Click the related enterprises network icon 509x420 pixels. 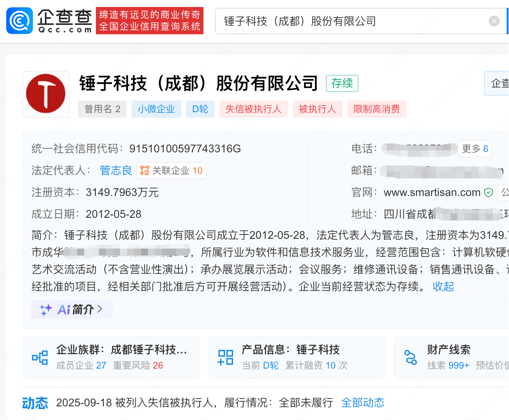click(145, 171)
